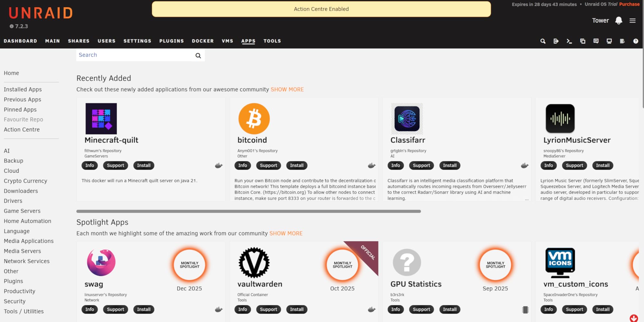Click the Unraid version 7.2.3 info icon
Screen dimensions: 644x322
click(x=12, y=26)
